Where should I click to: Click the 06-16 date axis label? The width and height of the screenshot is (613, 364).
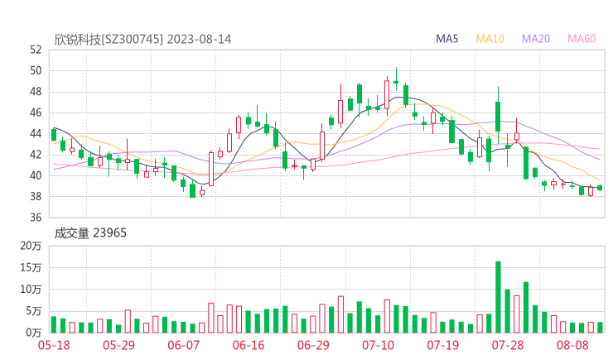click(x=249, y=345)
